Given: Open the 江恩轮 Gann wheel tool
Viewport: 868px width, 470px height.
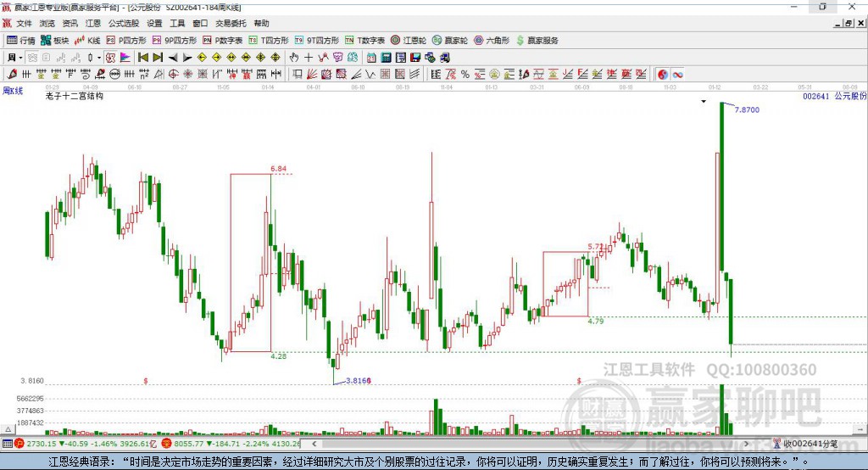Looking at the screenshot, I should (408, 41).
